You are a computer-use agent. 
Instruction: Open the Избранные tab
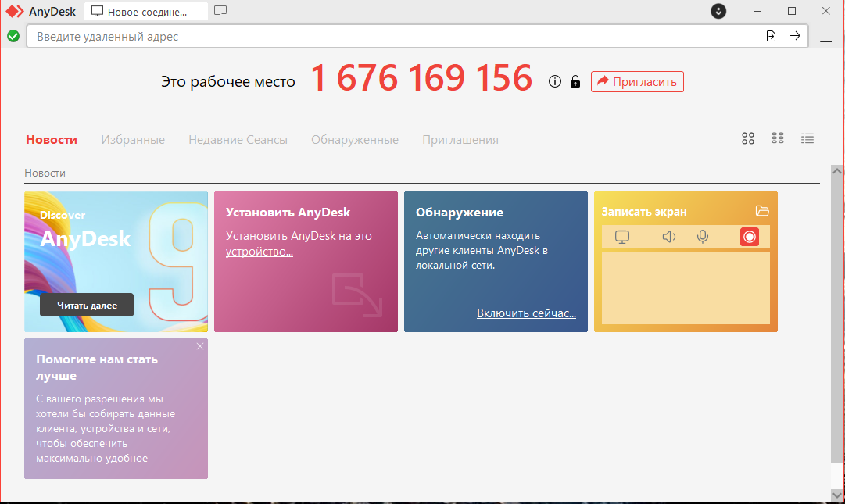(x=133, y=139)
